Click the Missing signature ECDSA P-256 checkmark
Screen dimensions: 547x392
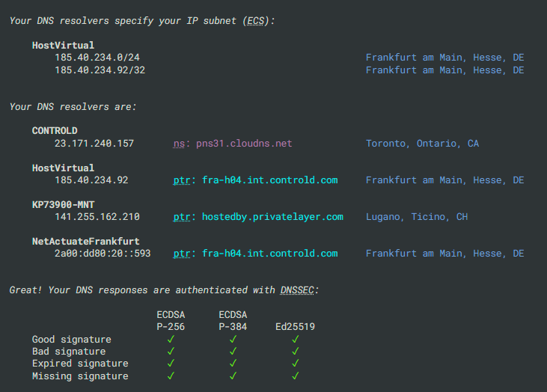[x=171, y=376]
